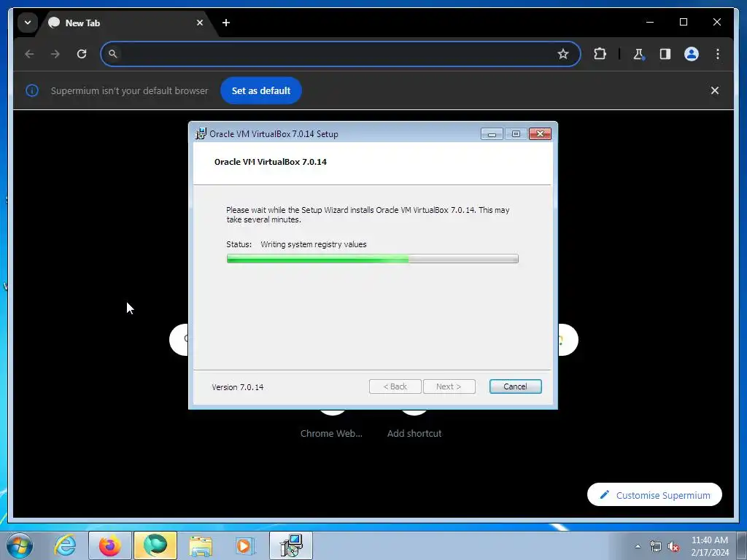The width and height of the screenshot is (747, 560).
Task: Open Firefox from the taskbar
Action: pos(109,545)
